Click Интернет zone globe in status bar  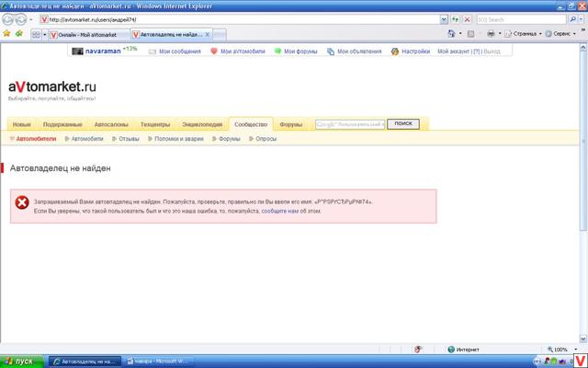(x=451, y=350)
